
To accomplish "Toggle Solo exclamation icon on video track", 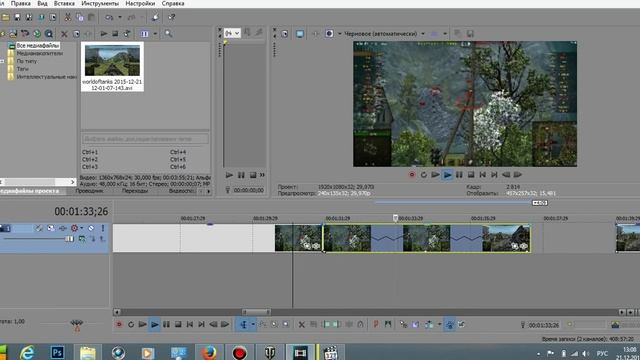I will (103, 228).
